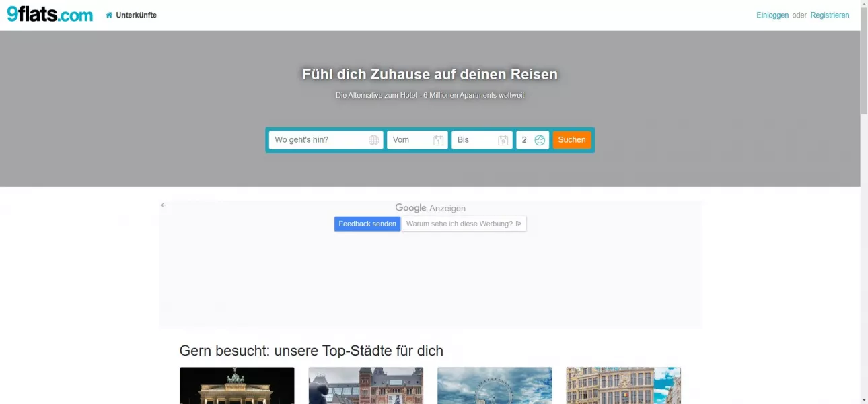Image resolution: width=868 pixels, height=404 pixels.
Task: Click 'Warum sehe ich diese Werbung?' button
Action: click(x=464, y=224)
